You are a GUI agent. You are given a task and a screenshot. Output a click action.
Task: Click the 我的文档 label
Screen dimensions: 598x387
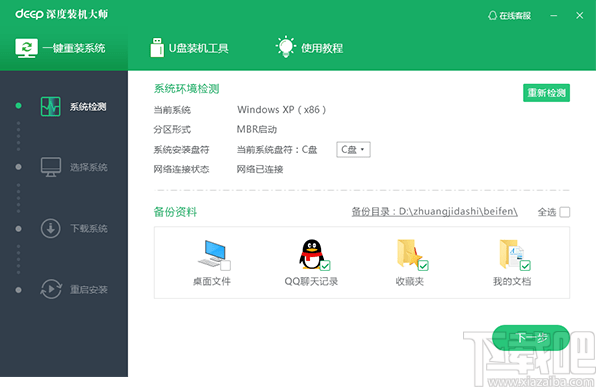tap(512, 281)
